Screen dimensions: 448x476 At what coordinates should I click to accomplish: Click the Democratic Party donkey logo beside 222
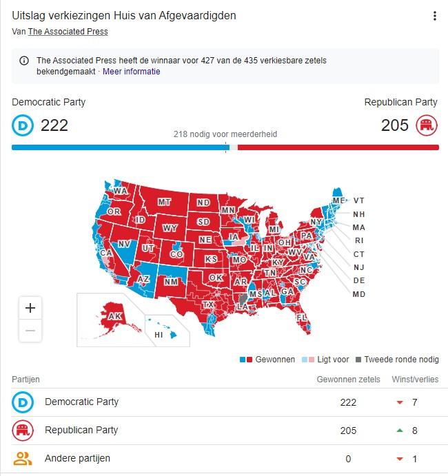[23, 125]
